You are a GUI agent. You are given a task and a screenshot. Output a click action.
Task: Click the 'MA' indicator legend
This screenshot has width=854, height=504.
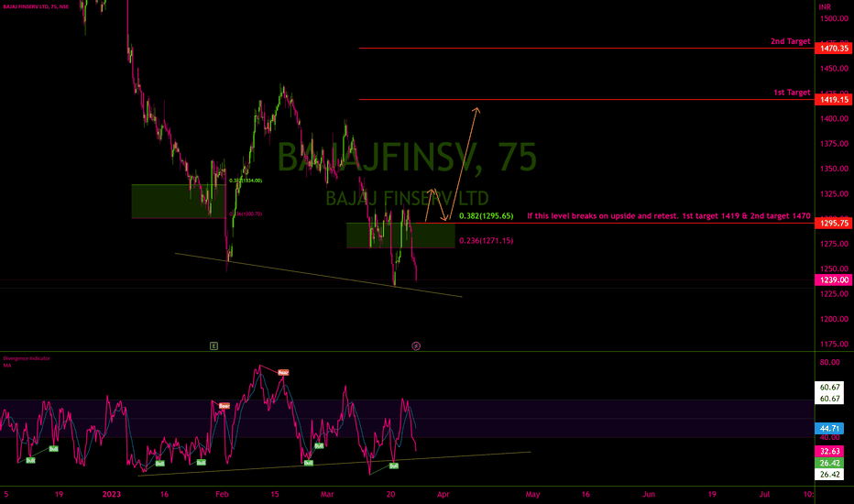click(7, 366)
